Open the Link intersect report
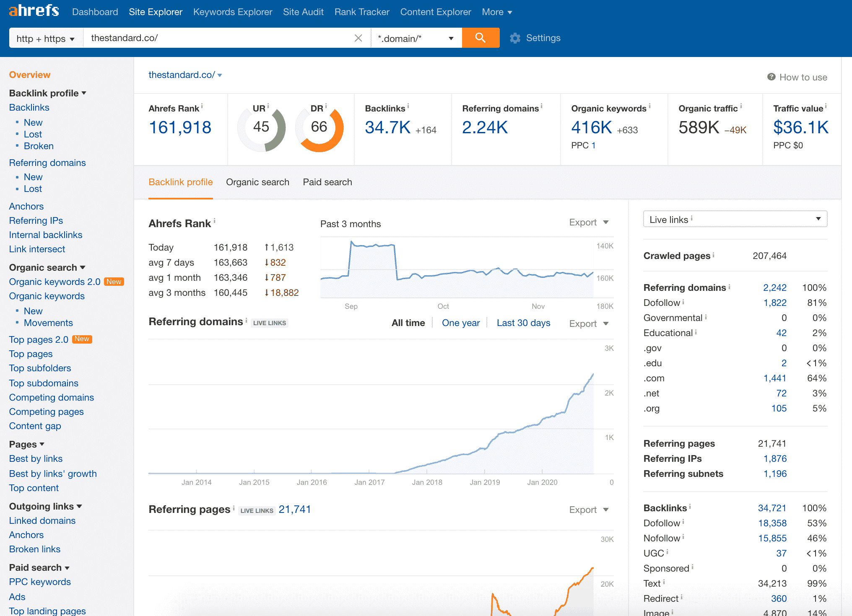 click(x=37, y=249)
